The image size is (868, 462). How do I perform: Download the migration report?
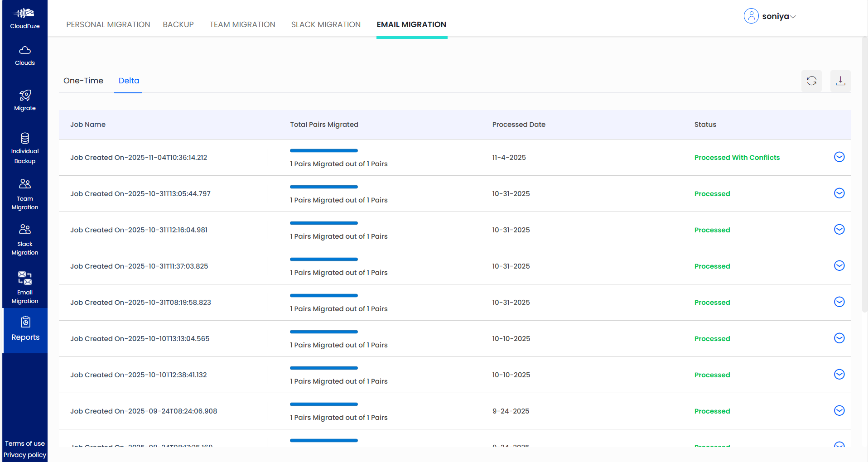pos(840,81)
